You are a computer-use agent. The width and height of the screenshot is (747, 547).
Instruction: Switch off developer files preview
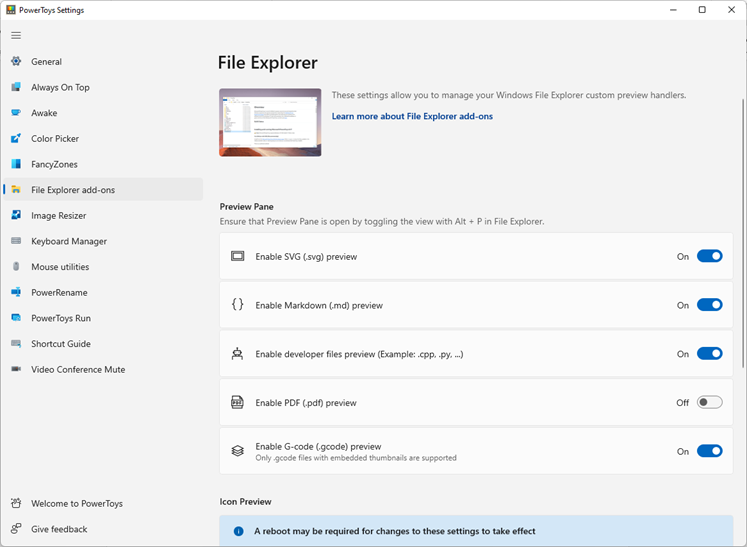[709, 354]
